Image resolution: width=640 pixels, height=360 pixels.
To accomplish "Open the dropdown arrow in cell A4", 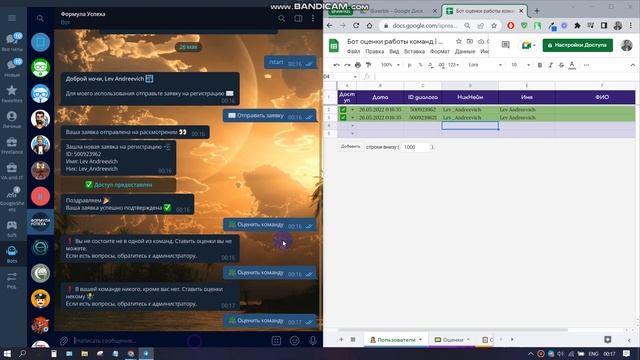I will [353, 126].
